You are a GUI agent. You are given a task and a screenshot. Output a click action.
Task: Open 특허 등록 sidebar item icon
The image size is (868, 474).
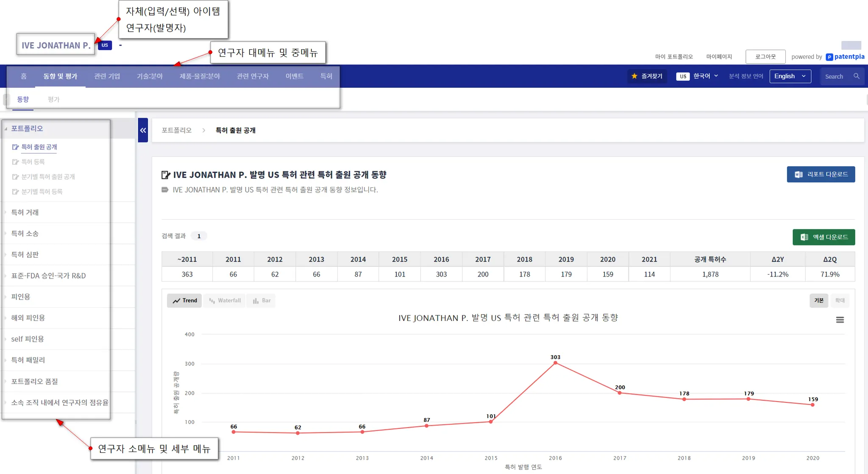click(x=15, y=162)
